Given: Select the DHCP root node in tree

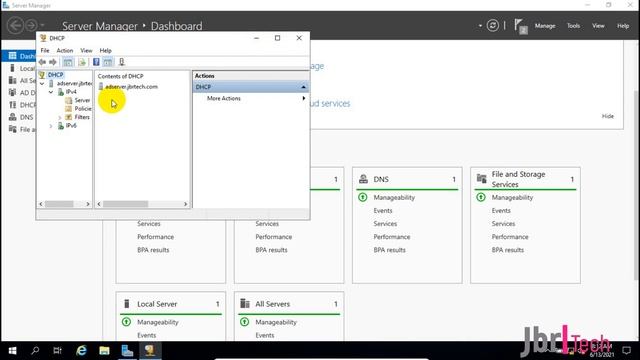Looking at the screenshot, I should pyautogui.click(x=55, y=75).
